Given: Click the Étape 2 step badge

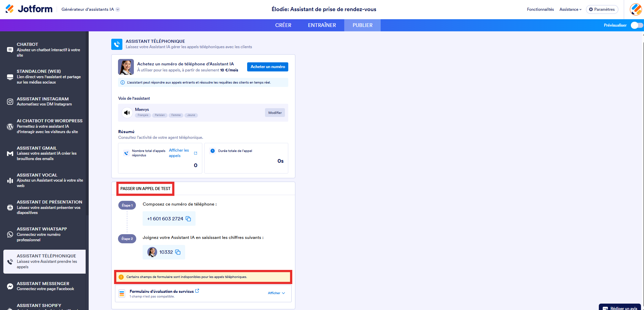Looking at the screenshot, I should [127, 239].
